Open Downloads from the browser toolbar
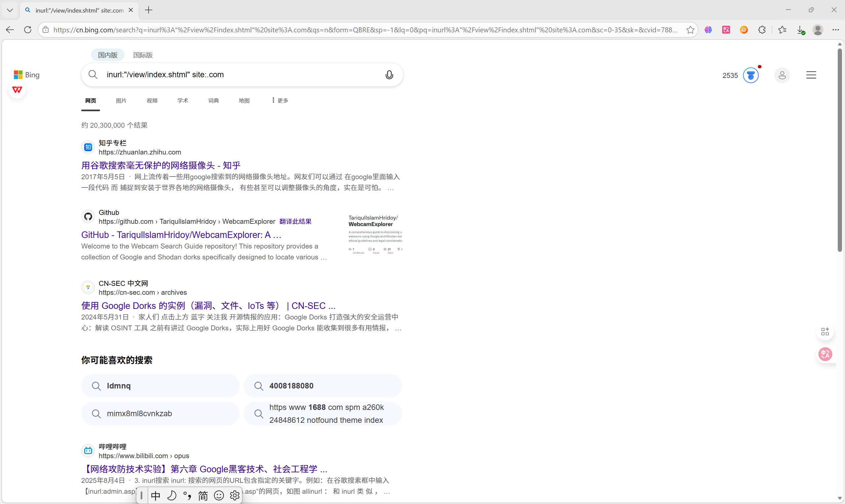845x504 pixels. tap(801, 30)
